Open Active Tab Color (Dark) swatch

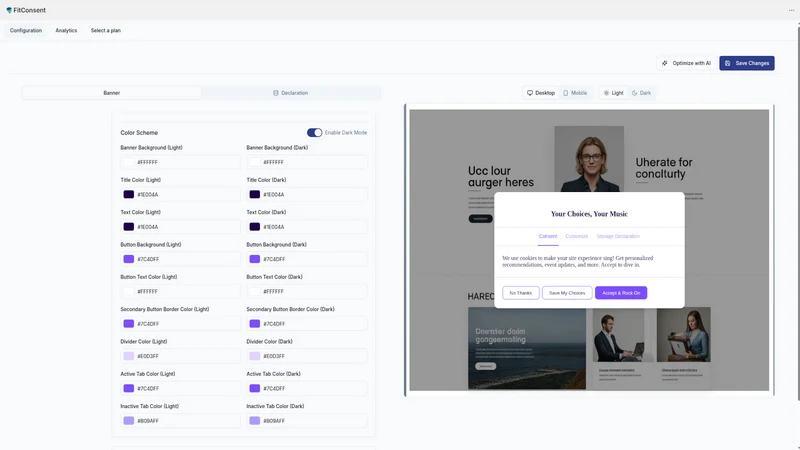pos(255,388)
